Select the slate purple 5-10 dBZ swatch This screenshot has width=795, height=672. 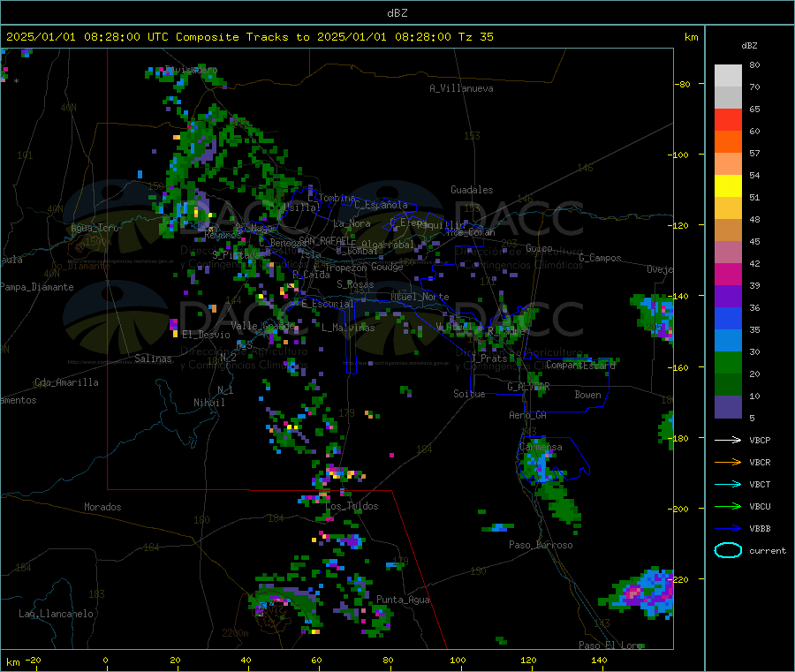click(728, 407)
